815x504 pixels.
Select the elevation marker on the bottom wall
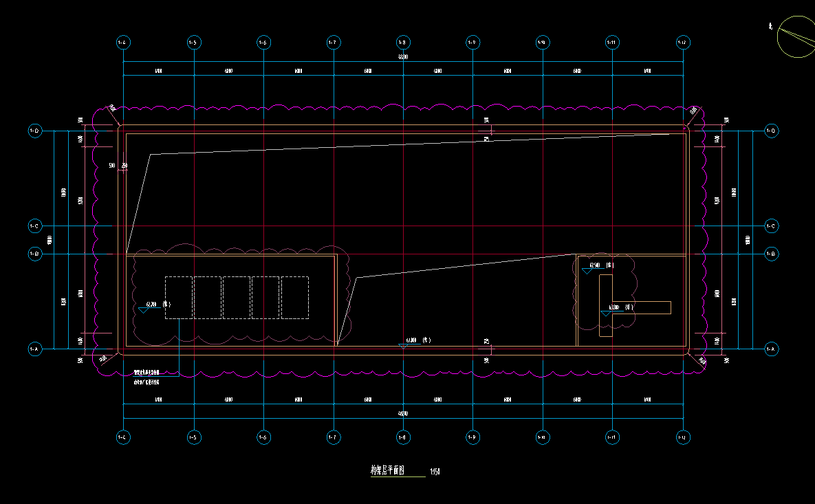[x=411, y=342]
